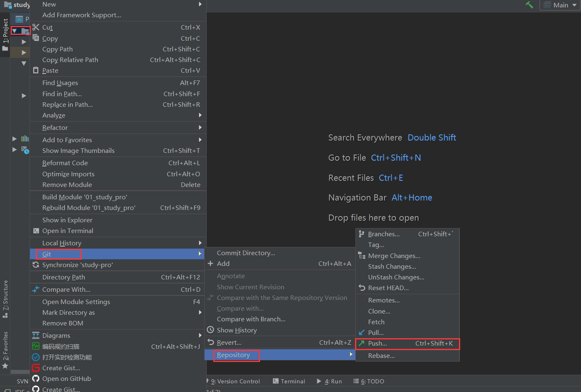Screen dimensions: 581x392
Task: Click the Synchronize refresh icon
Action: pyautogui.click(x=36, y=265)
